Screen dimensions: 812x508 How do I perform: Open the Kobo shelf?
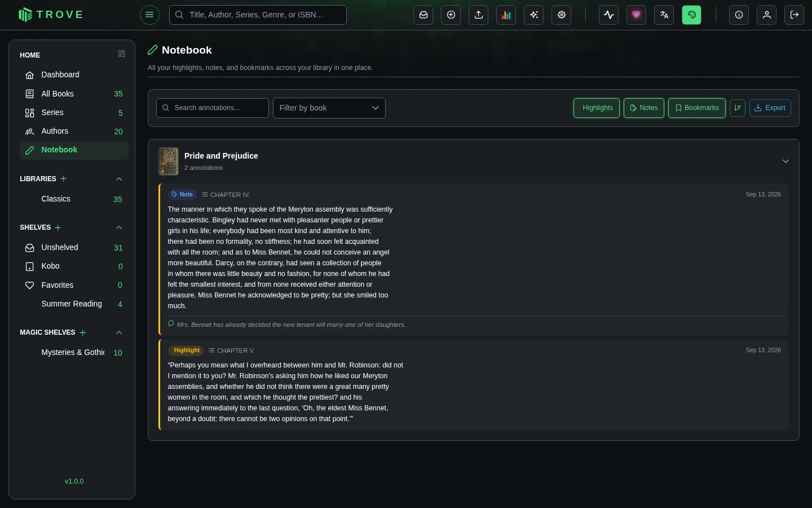tap(74, 266)
